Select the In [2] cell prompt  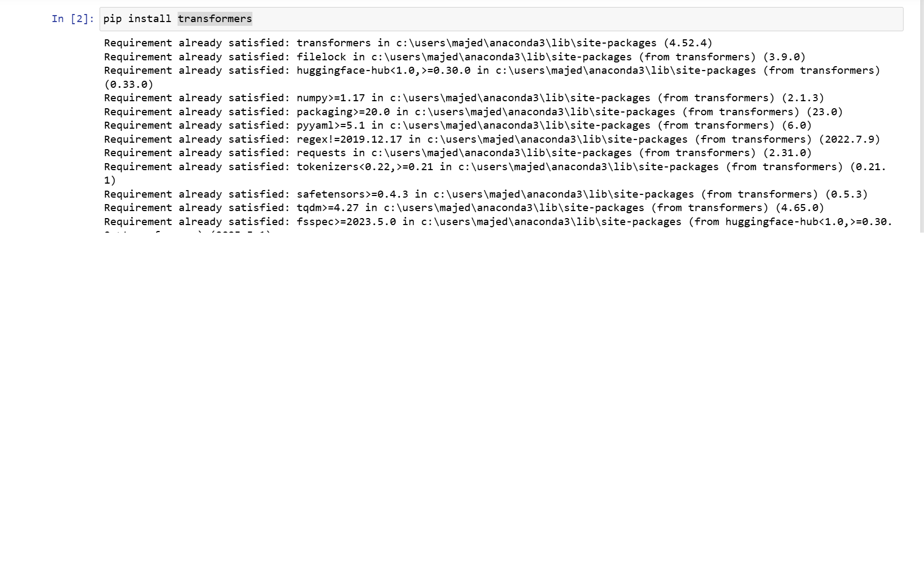coord(73,19)
